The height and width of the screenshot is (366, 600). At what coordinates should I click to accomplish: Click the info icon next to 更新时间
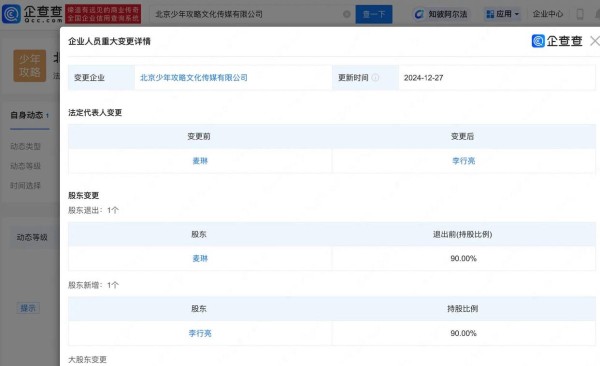tap(375, 78)
